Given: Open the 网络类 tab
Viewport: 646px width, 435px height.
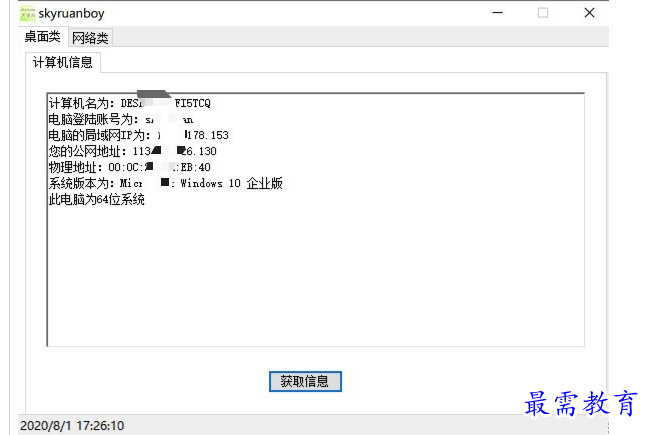Looking at the screenshot, I should click(90, 38).
